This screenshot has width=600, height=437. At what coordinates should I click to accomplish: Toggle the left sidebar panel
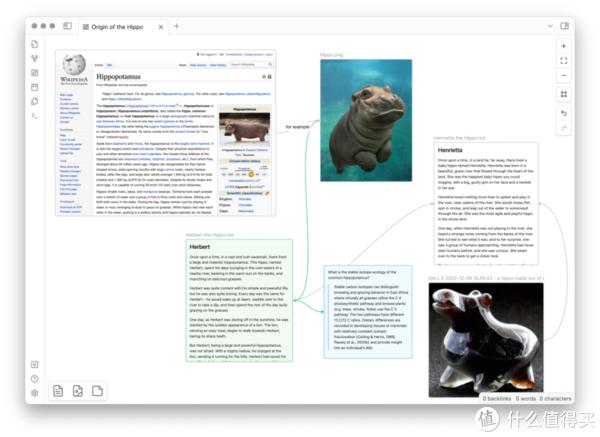(x=67, y=26)
